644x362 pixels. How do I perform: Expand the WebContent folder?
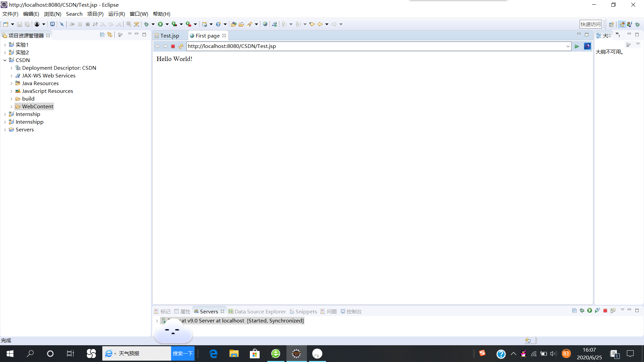(x=11, y=107)
